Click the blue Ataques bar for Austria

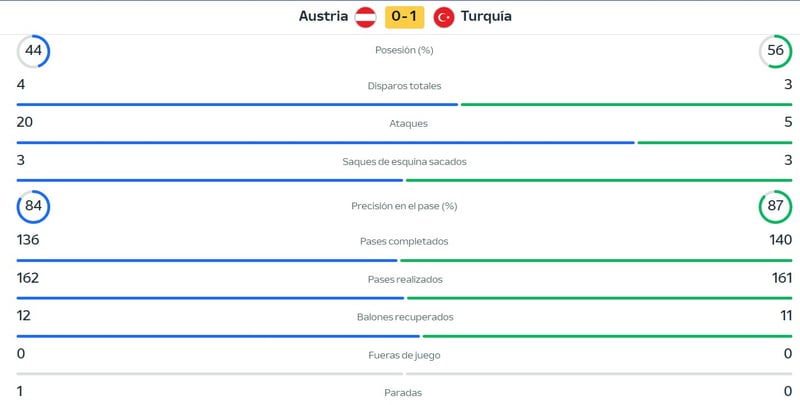click(x=325, y=143)
